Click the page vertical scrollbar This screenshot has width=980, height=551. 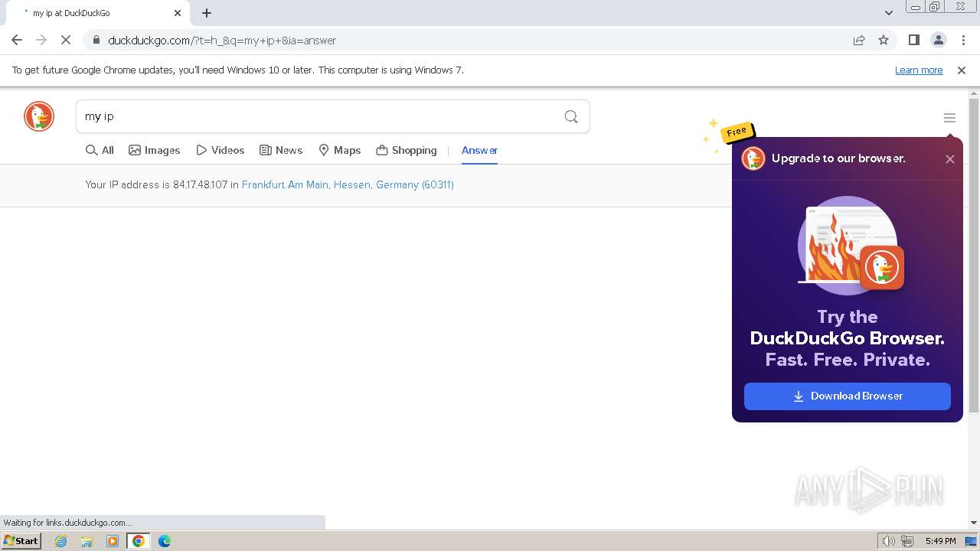tap(974, 256)
